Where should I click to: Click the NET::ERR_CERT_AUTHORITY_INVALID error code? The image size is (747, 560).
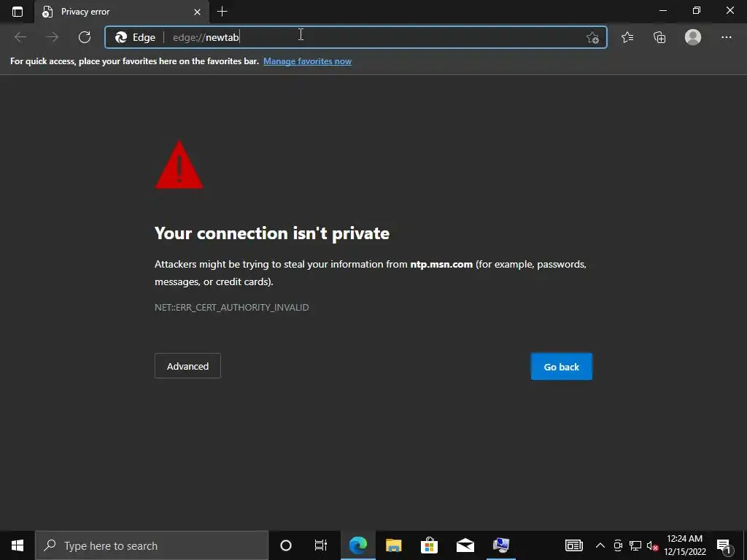tap(231, 307)
